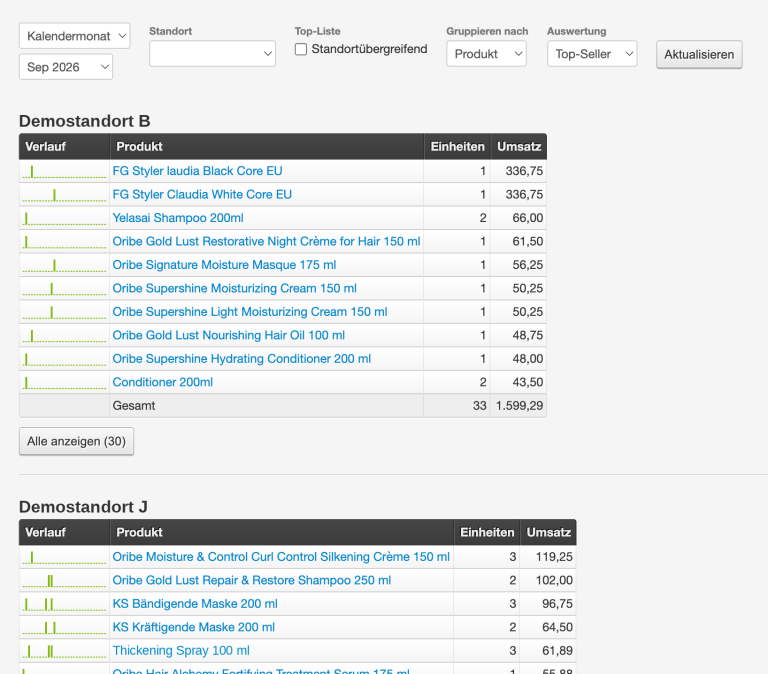This screenshot has height=674, width=768.
Task: Select the Gesamt total 1.599,29 cell
Action: coord(519,406)
